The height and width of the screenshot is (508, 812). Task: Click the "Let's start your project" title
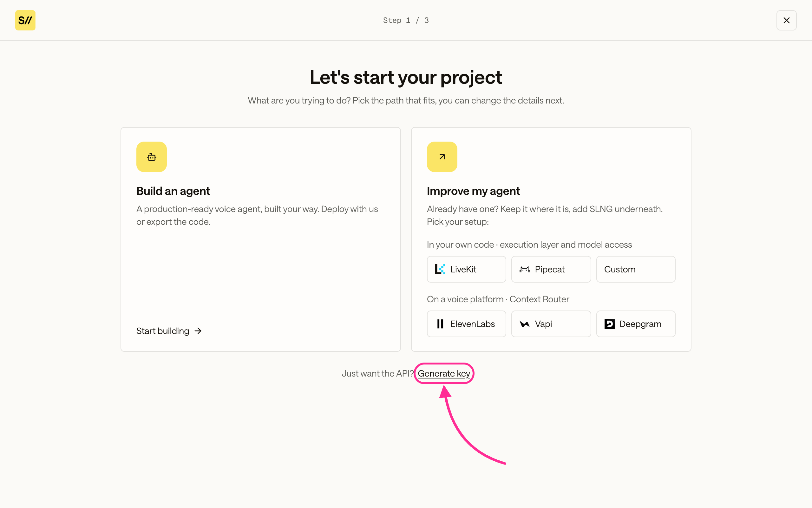pyautogui.click(x=406, y=77)
